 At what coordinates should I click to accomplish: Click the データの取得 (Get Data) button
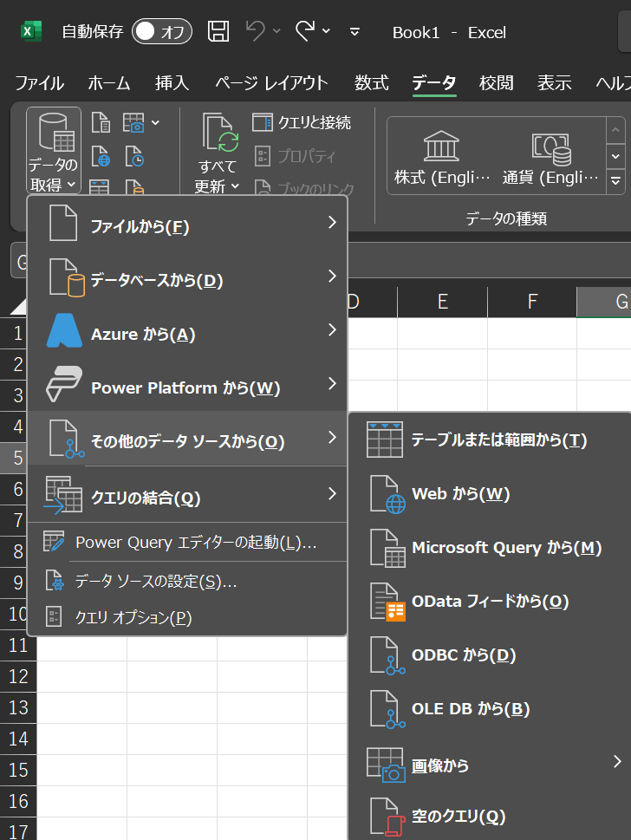tap(53, 151)
